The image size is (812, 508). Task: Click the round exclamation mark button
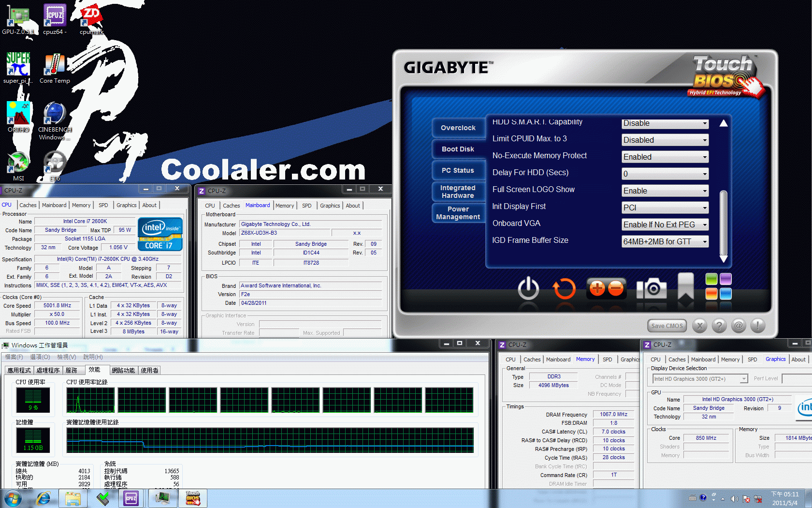[x=758, y=326]
